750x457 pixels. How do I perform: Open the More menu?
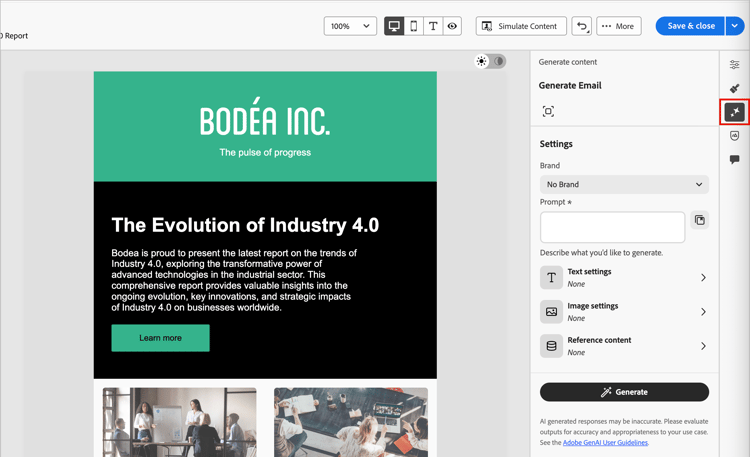click(x=618, y=26)
